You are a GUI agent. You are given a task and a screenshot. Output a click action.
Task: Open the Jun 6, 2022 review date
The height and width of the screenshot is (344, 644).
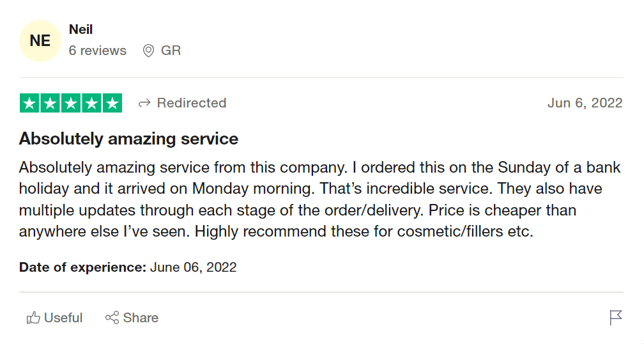[x=585, y=103]
